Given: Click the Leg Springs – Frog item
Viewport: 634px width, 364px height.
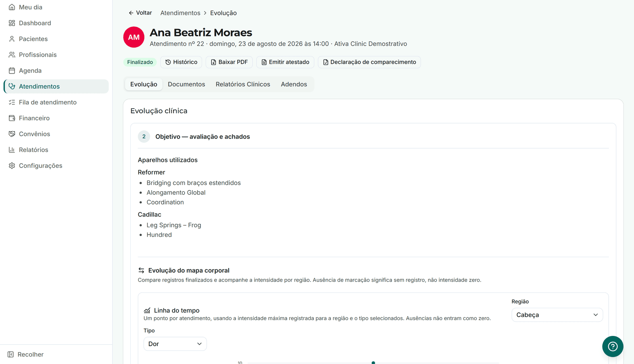Looking at the screenshot, I should coord(174,225).
